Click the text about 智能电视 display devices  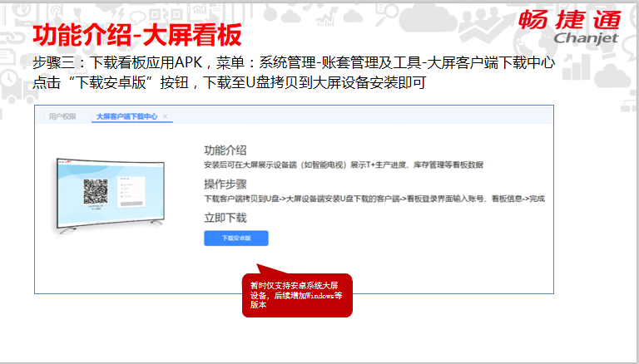coord(344,165)
